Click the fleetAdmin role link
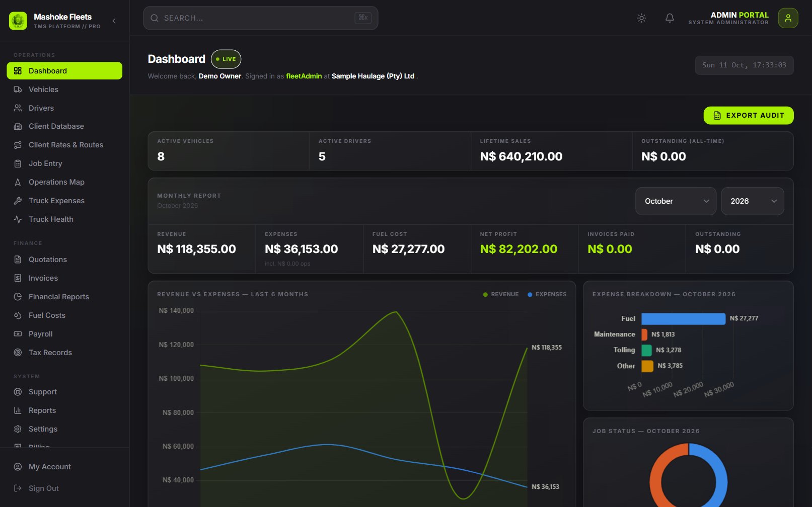 click(x=304, y=76)
